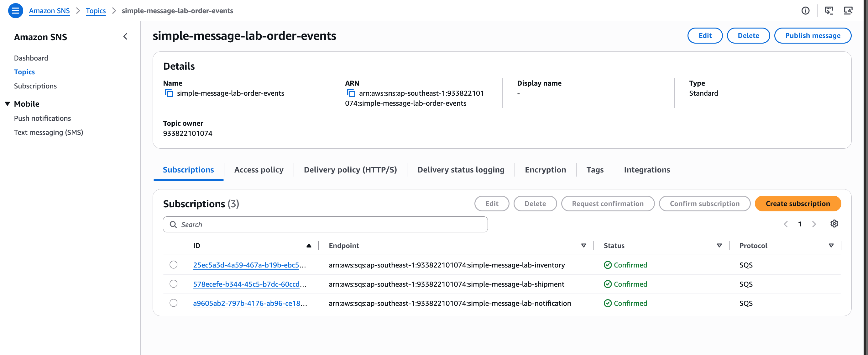This screenshot has height=355, width=868.
Task: Click SQS protocol in inventory row
Action: [x=746, y=265]
